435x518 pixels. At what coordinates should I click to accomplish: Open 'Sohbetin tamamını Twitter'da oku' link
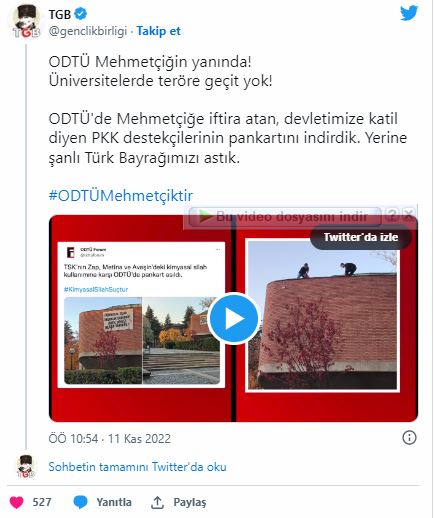click(x=137, y=467)
